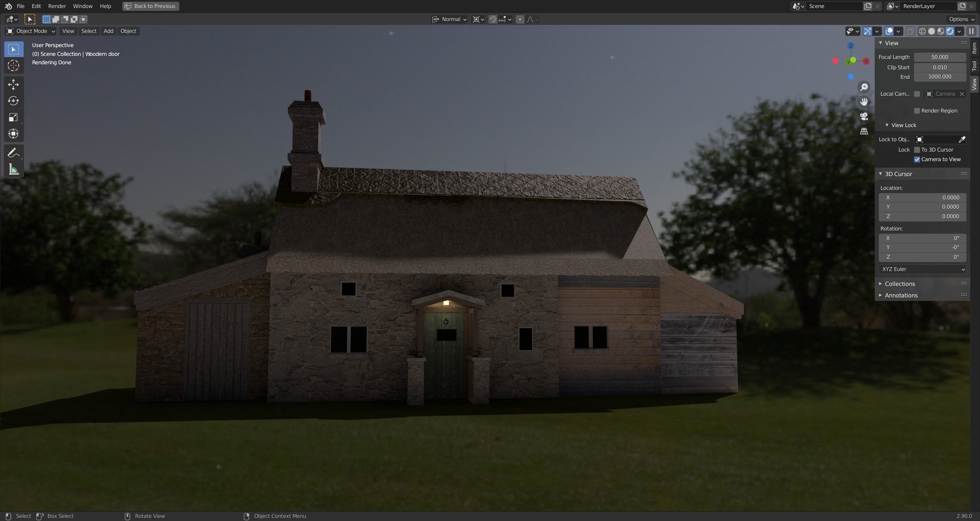Click the zoom magnifier viewport icon
This screenshot has height=521, width=980.
[x=864, y=87]
